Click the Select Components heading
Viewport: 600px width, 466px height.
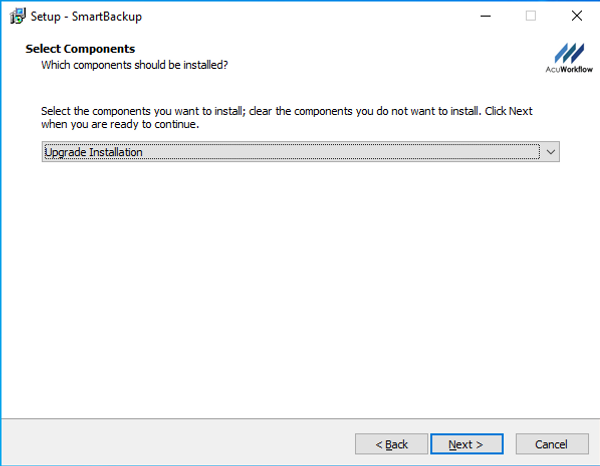80,49
